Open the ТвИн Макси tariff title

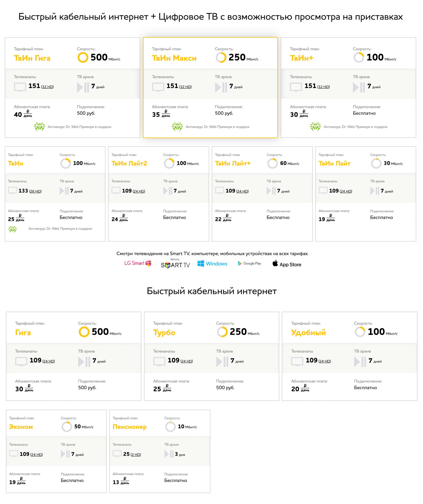click(174, 58)
